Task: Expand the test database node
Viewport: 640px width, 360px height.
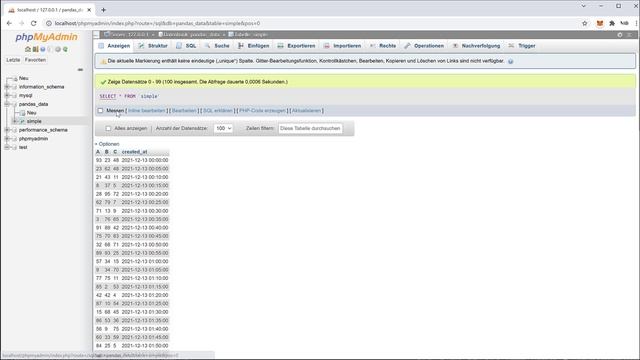Action: 7,147
